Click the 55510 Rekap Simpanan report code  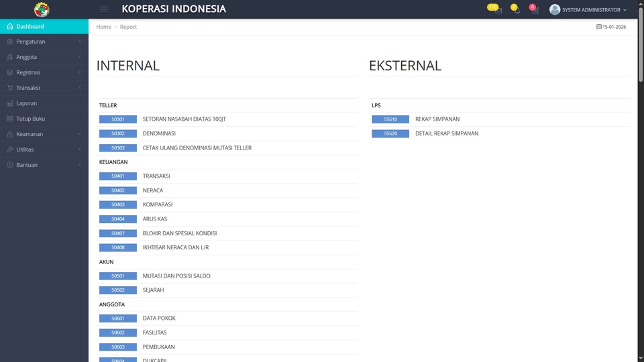(390, 119)
